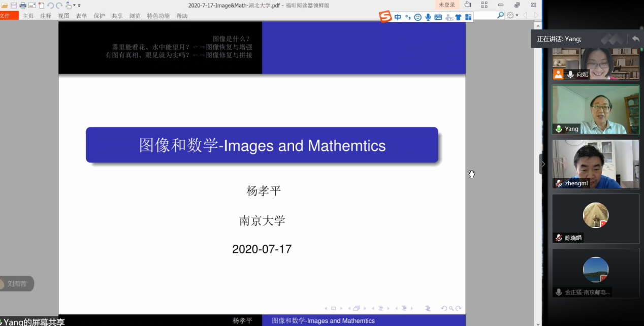
Task: Click the print icon in quick toolbar
Action: point(23,5)
